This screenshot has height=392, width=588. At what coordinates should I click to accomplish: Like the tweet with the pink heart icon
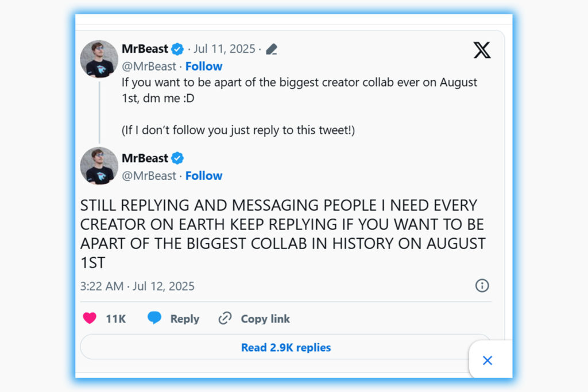[x=90, y=319]
